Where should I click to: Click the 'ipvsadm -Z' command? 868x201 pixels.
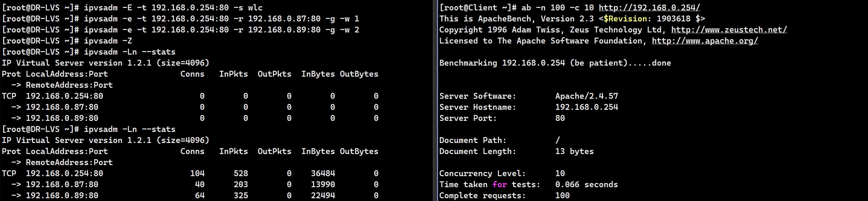pyautogui.click(x=108, y=41)
